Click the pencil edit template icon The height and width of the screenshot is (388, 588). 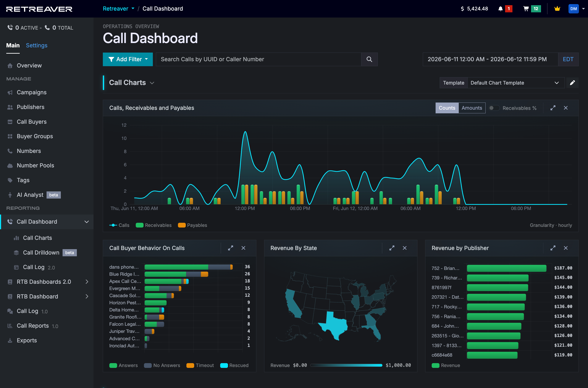(572, 83)
